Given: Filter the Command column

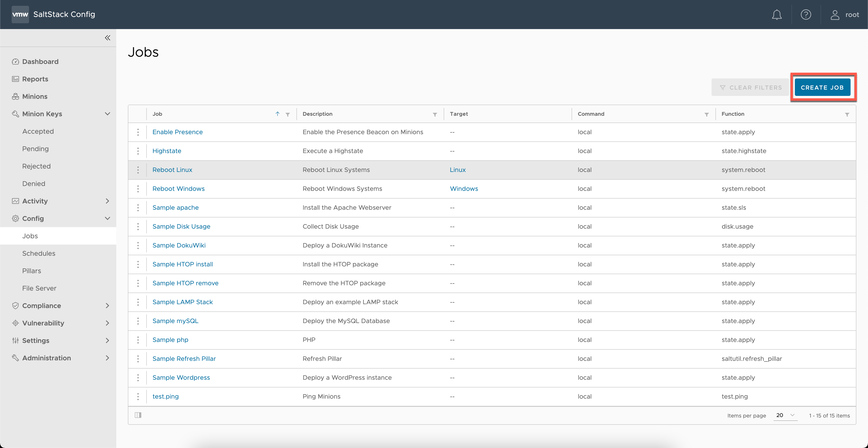Looking at the screenshot, I should pos(707,115).
